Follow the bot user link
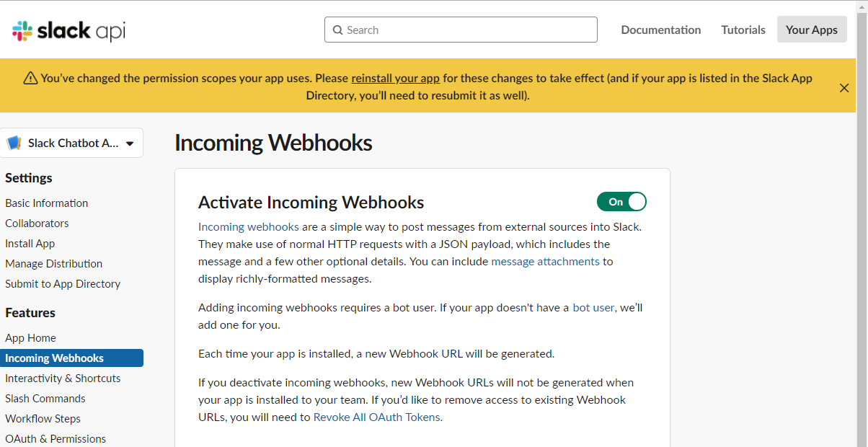 click(593, 307)
